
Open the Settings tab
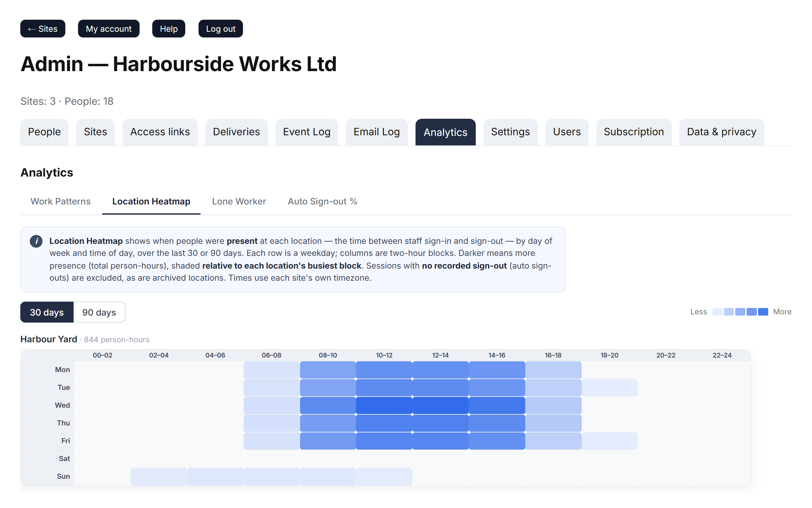click(x=510, y=132)
